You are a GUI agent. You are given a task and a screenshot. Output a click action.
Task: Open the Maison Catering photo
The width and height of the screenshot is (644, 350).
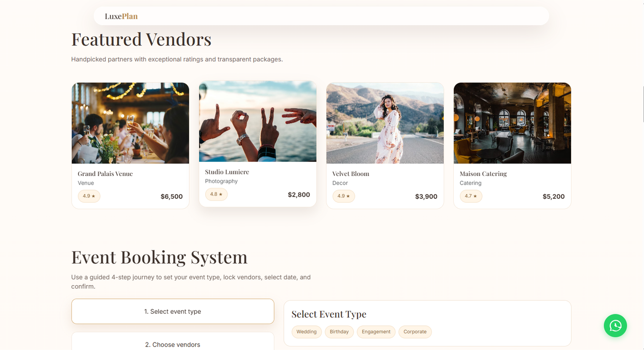coord(512,123)
